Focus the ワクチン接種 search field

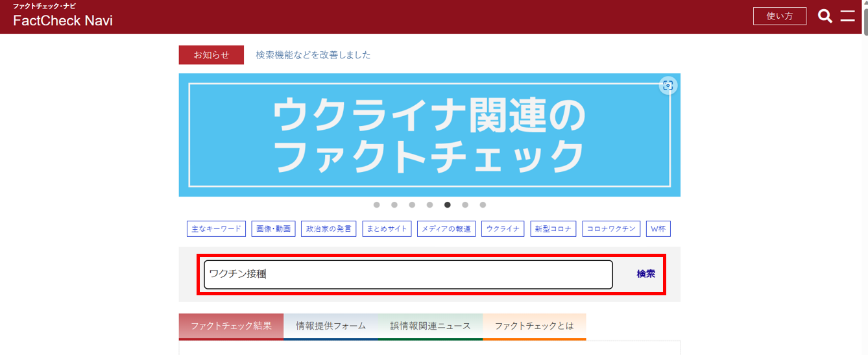coord(409,275)
